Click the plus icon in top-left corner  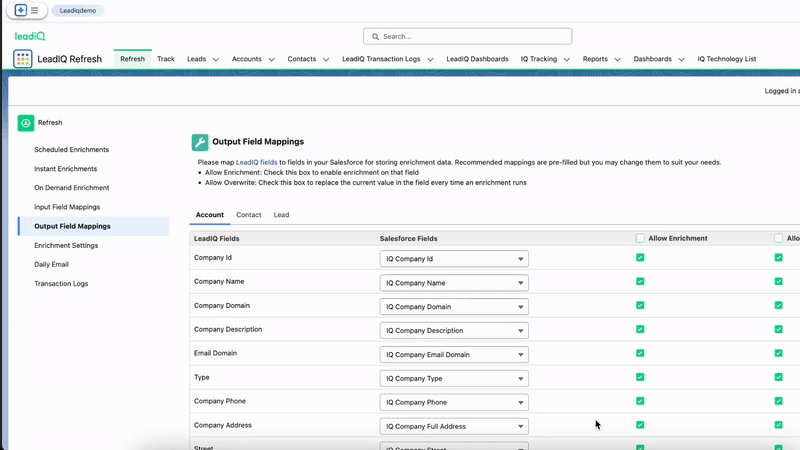point(21,11)
